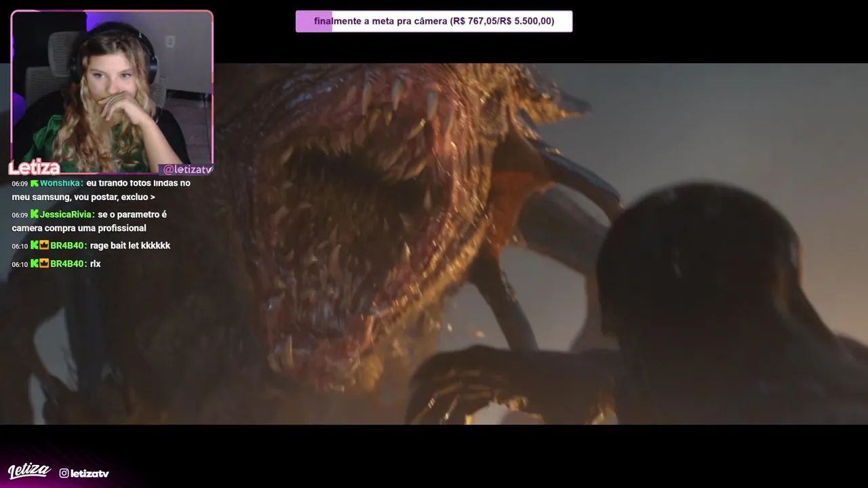Click the 06:10 timestamp on 'rage bait' message
The width and height of the screenshot is (868, 488).
tap(20, 246)
